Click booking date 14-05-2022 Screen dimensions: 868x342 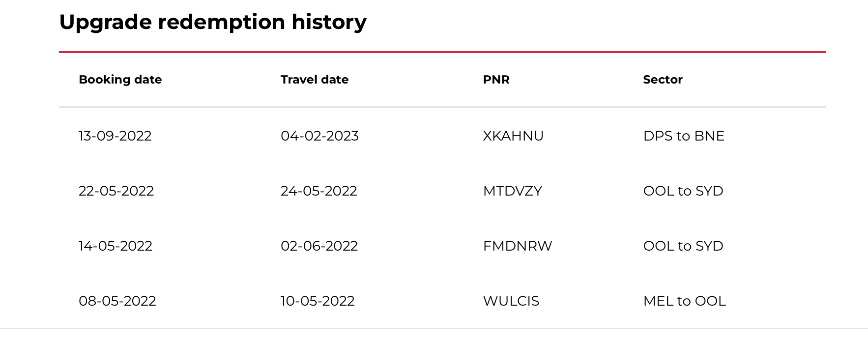pyautogui.click(x=116, y=246)
